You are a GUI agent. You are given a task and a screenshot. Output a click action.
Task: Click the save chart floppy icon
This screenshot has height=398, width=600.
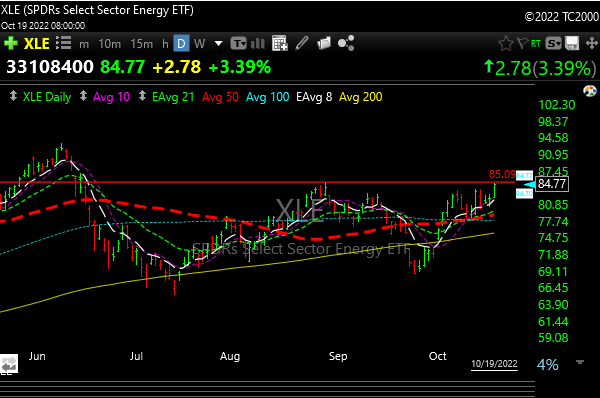[x=572, y=43]
